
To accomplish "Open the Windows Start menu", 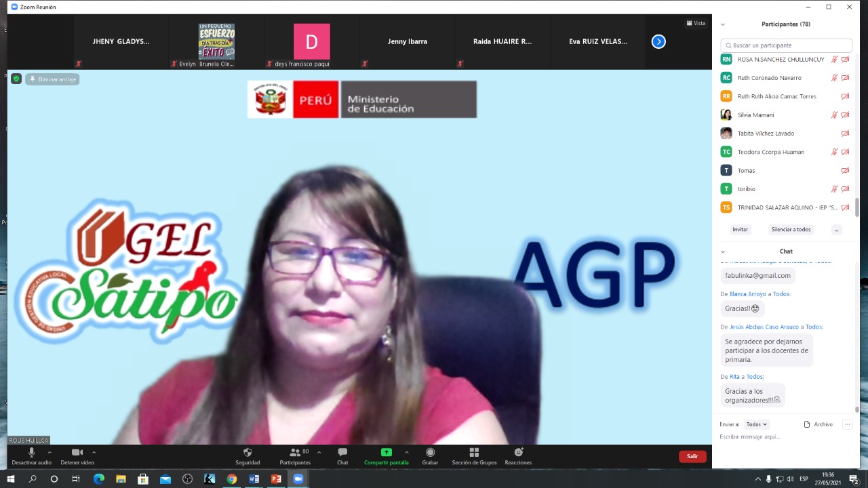I will (11, 479).
